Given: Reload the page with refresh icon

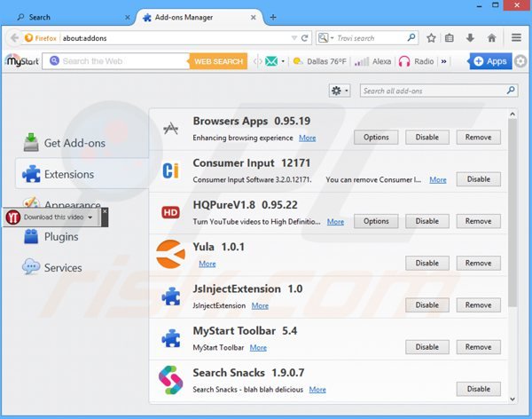Looking at the screenshot, I should pyautogui.click(x=305, y=38).
